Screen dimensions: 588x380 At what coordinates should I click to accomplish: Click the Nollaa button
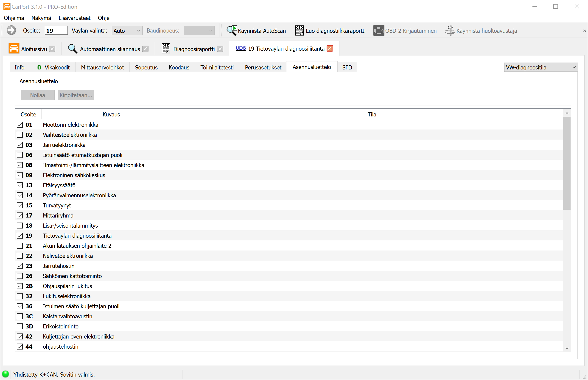pos(37,95)
